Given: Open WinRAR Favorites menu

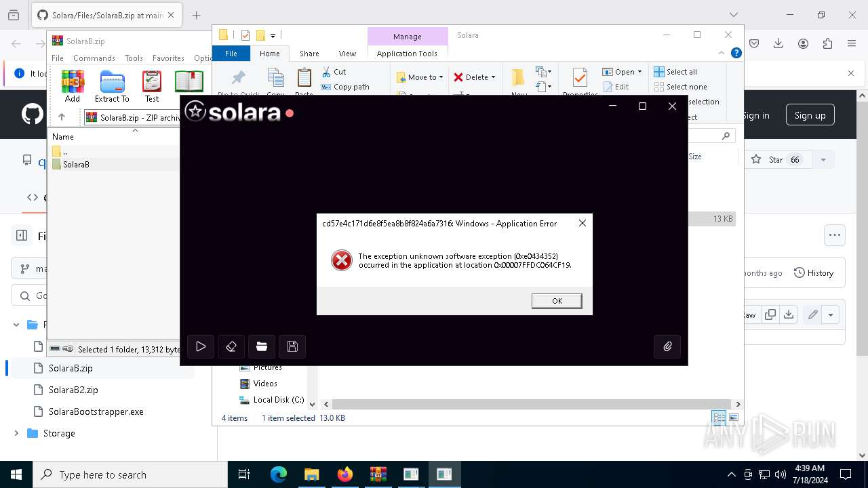Looking at the screenshot, I should coord(168,58).
